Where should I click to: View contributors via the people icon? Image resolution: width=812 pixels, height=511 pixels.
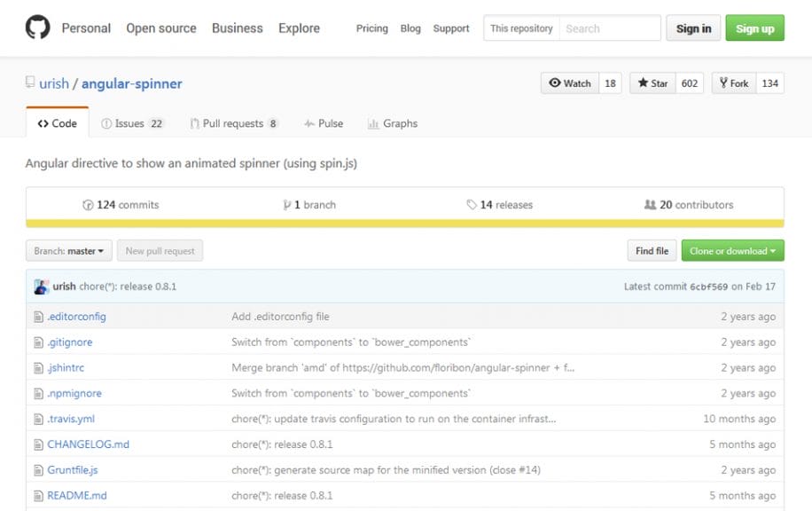650,204
